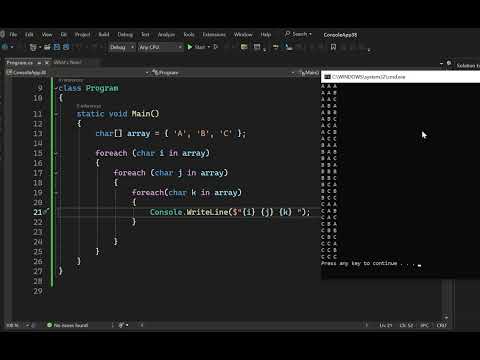The image size is (480, 360).
Task: Click the New Project toolbar icon
Action: pyautogui.click(x=33, y=47)
